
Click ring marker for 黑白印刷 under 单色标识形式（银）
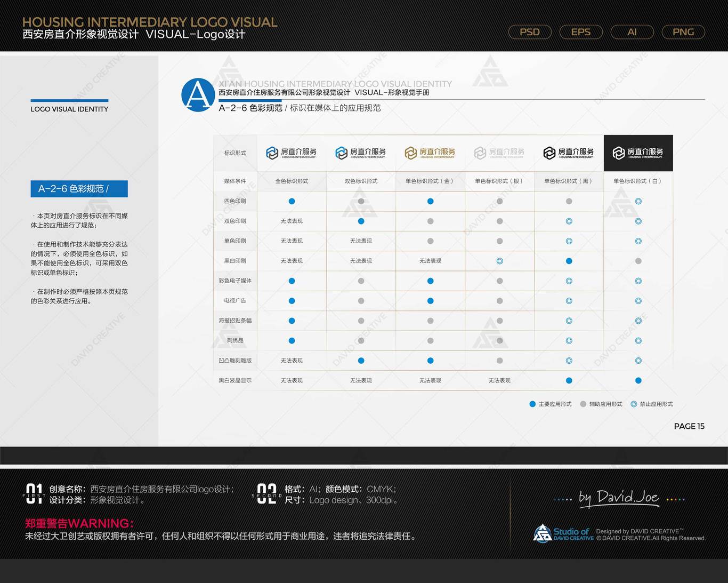click(499, 261)
